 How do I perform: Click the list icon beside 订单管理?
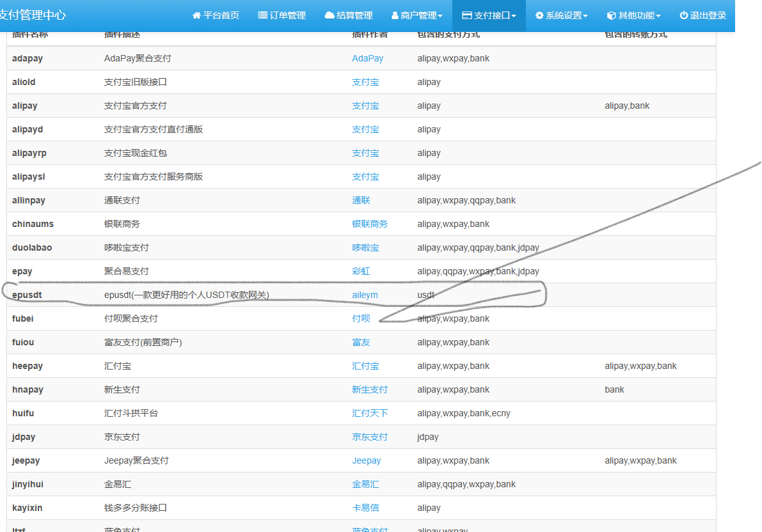pyautogui.click(x=262, y=15)
